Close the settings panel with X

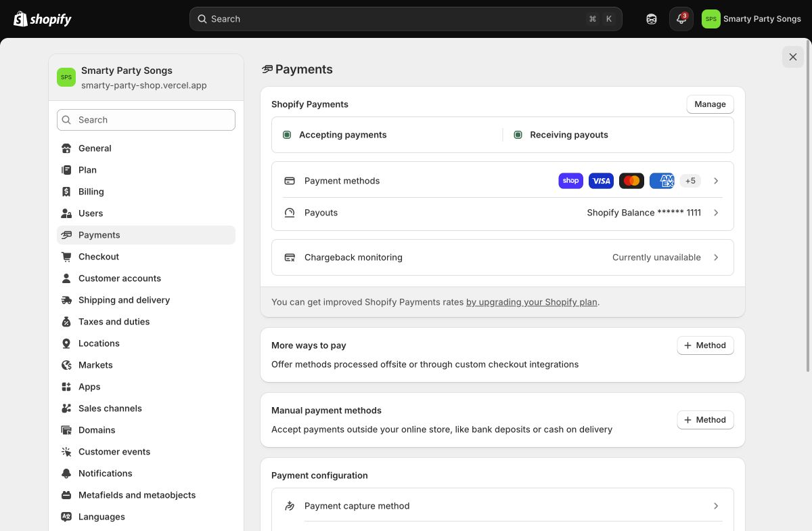(x=793, y=57)
